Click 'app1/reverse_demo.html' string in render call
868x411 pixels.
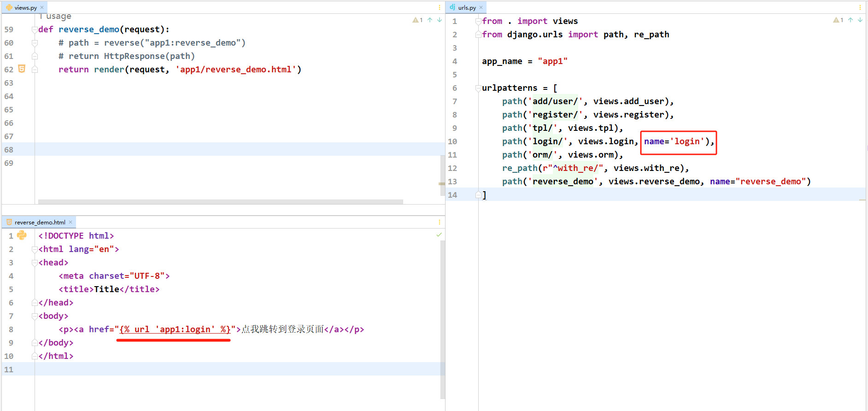point(236,70)
